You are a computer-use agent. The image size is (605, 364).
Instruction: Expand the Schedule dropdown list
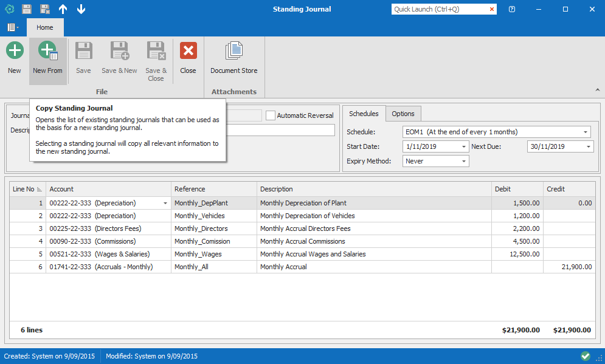pyautogui.click(x=586, y=132)
